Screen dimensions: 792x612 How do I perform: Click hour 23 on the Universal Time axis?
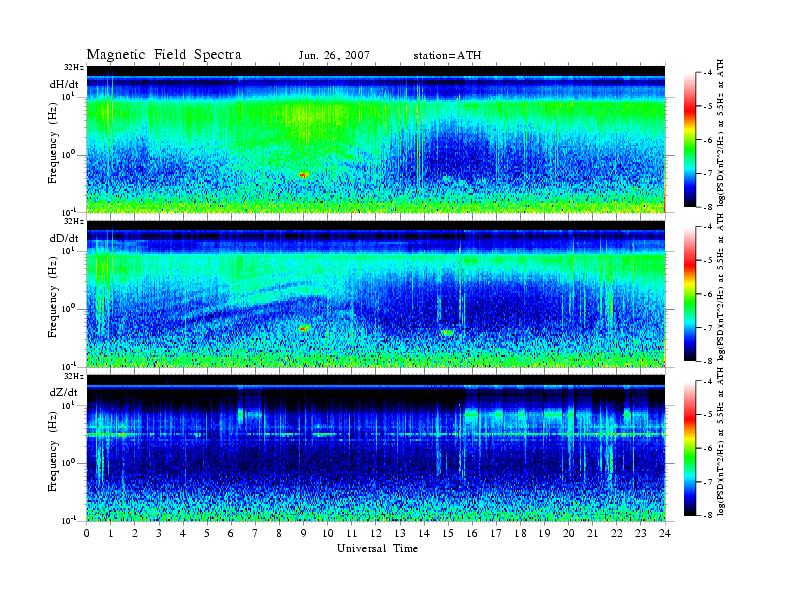[x=641, y=533]
